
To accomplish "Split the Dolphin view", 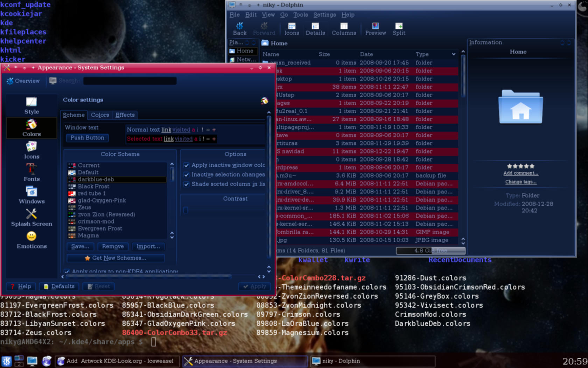I will click(399, 29).
